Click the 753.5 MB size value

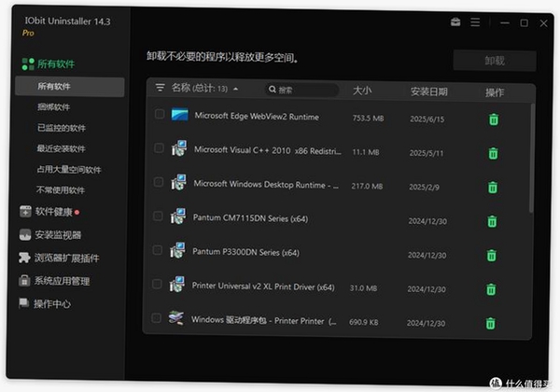click(x=369, y=118)
